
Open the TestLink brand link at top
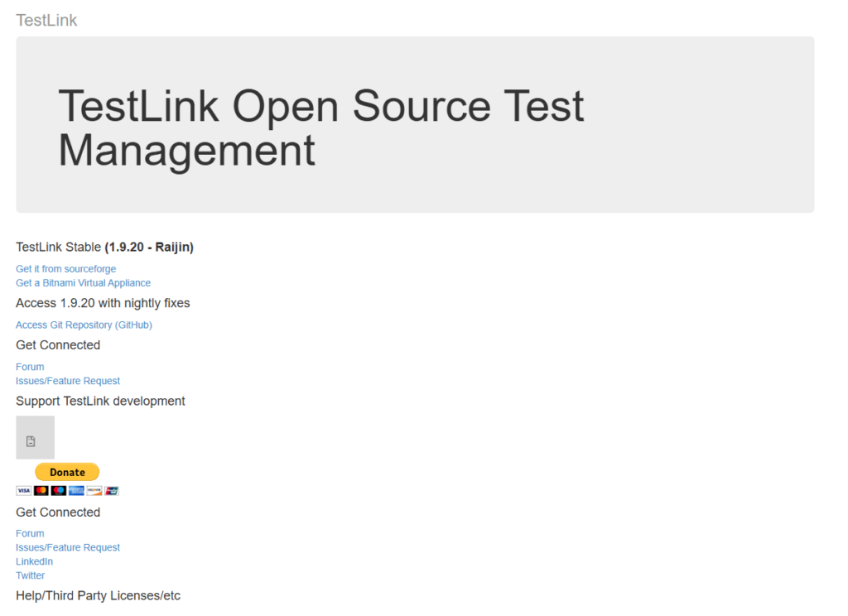(x=46, y=20)
